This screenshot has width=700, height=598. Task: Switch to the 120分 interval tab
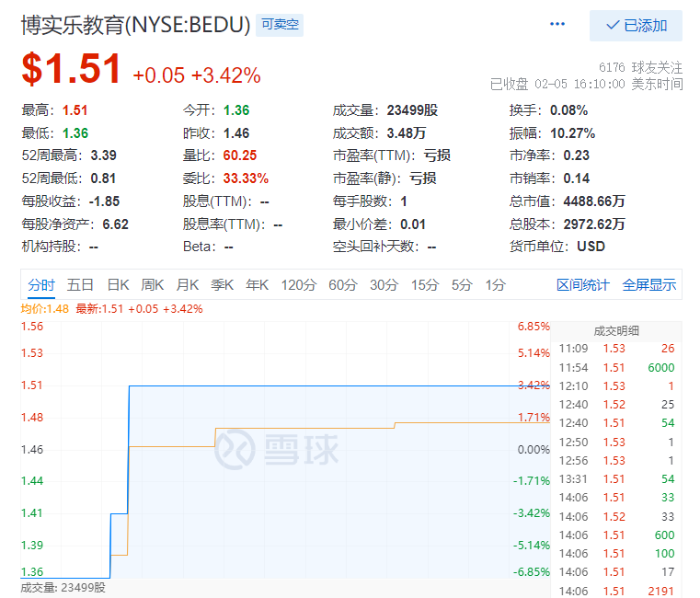tap(298, 285)
